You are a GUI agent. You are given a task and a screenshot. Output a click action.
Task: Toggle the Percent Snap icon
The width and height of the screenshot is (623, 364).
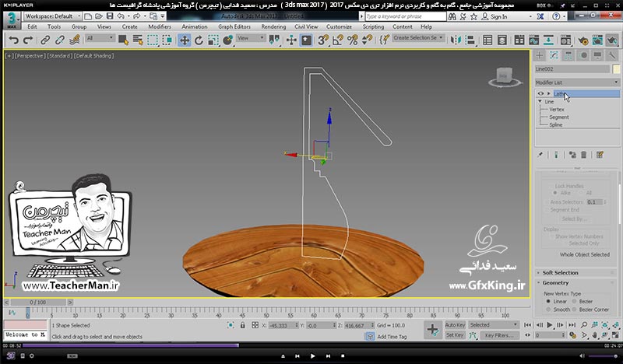[353, 40]
